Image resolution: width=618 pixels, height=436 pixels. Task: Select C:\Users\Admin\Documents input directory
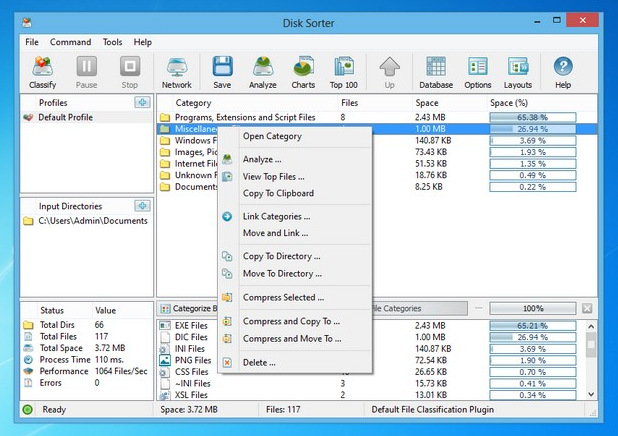[87, 221]
